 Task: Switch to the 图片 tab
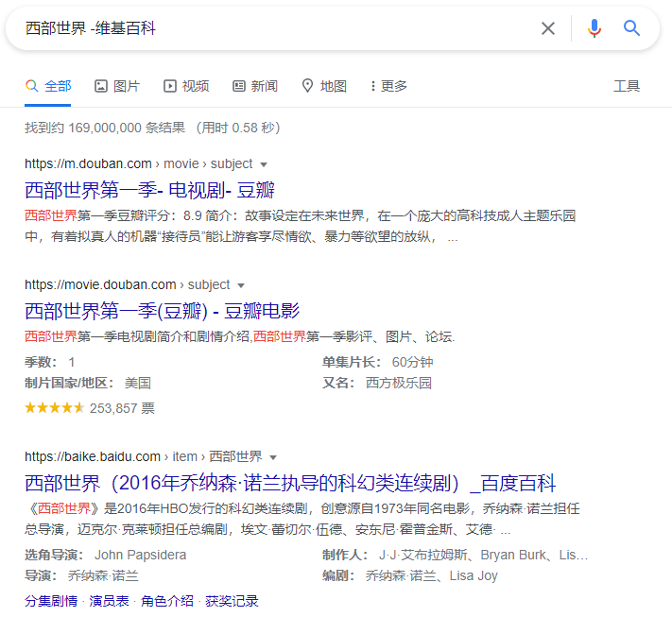(x=116, y=86)
